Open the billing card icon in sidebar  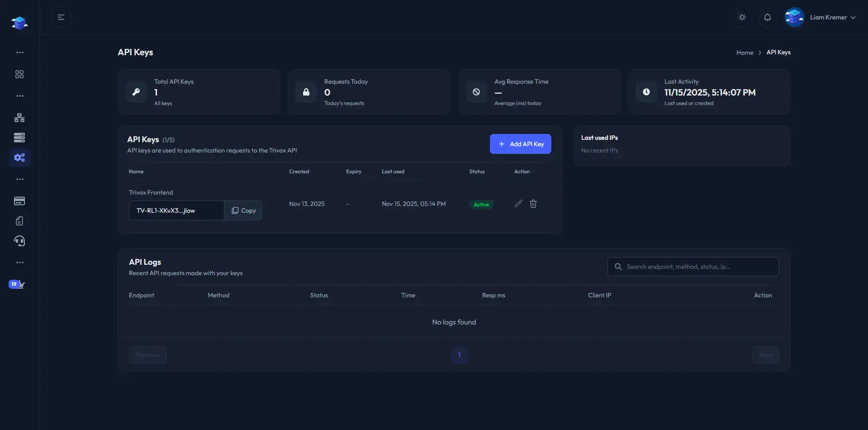click(x=19, y=201)
